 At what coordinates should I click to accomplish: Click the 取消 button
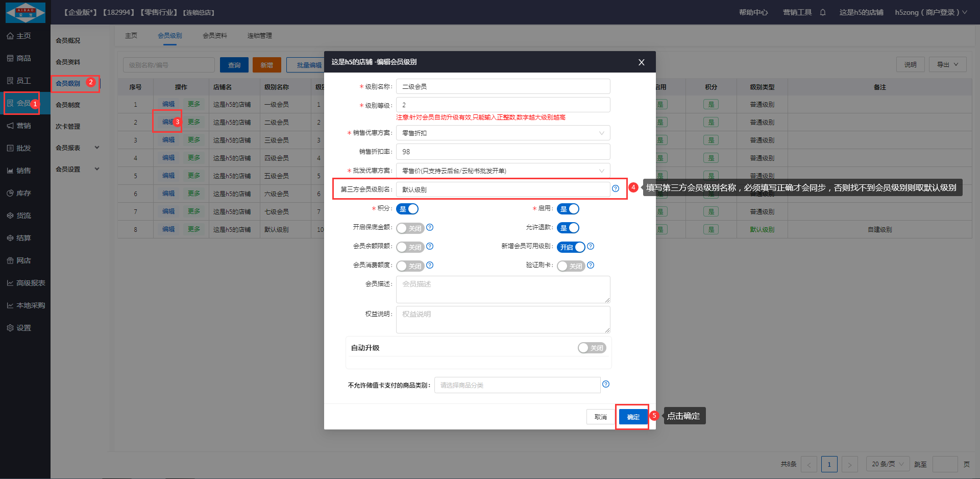coord(600,417)
